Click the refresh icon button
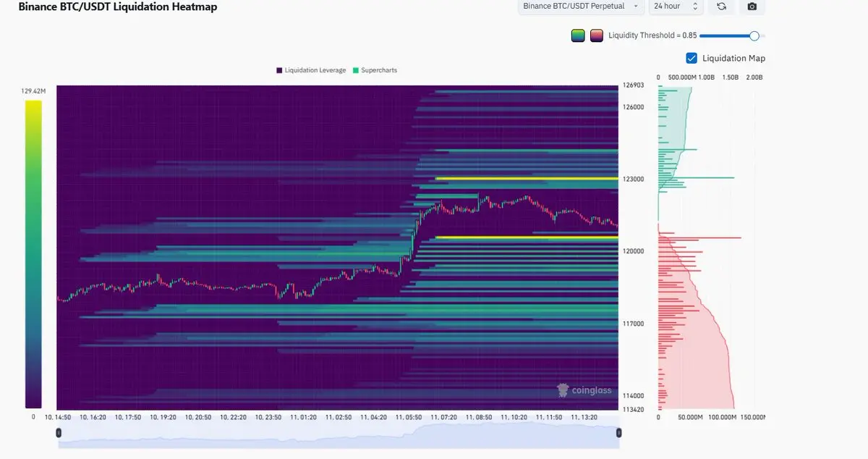Screen dimensions: 868x459 [x=721, y=7]
